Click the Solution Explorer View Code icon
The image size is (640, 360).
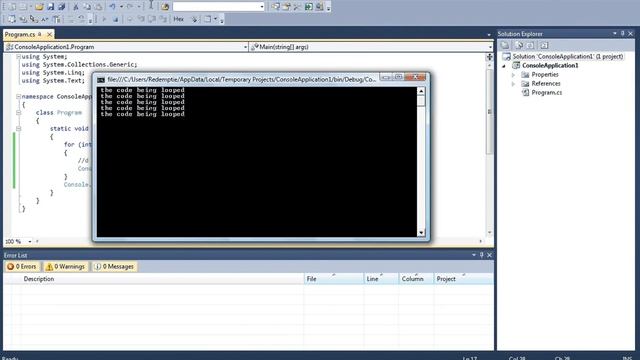click(544, 45)
